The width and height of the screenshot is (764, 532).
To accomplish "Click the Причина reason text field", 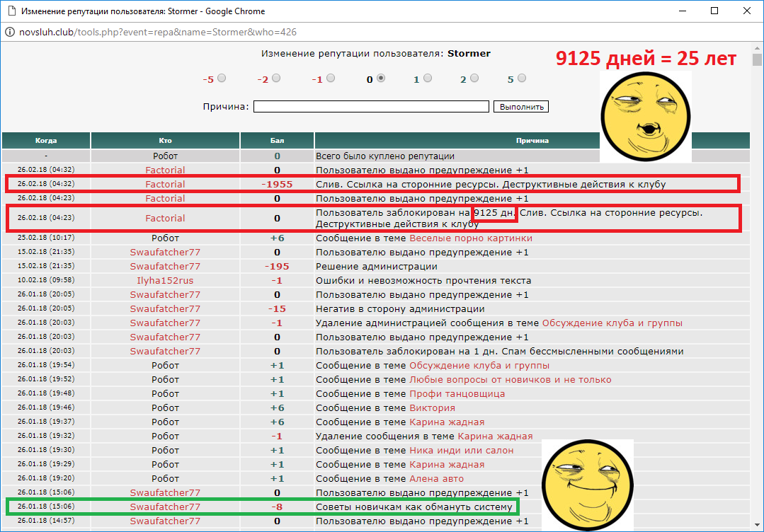I will 371,107.
